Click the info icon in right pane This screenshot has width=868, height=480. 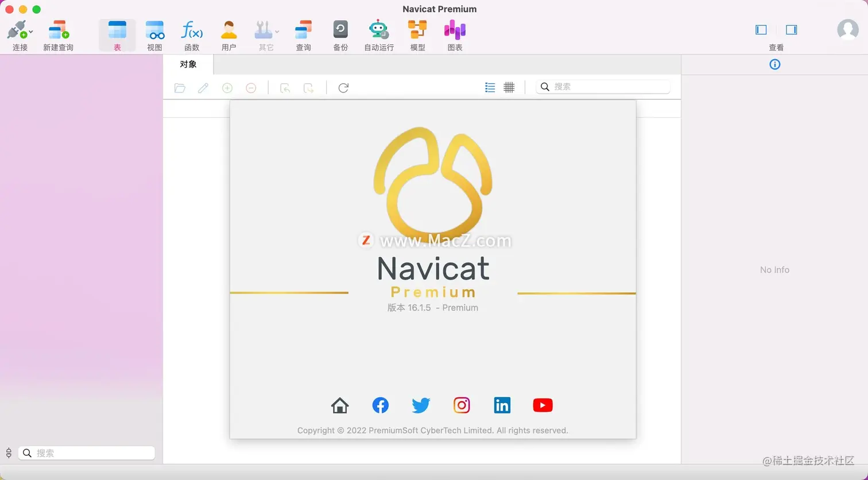coord(775,64)
